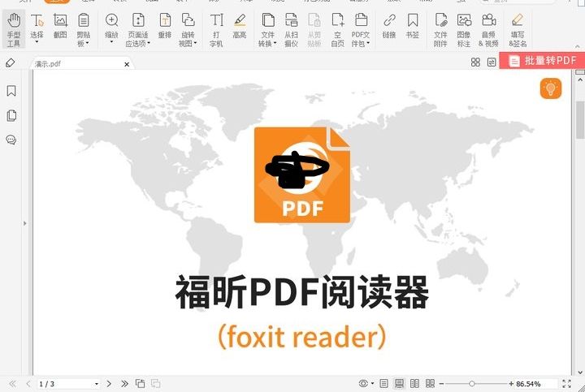Open the Comments panel in left sidebar
Image resolution: width=585 pixels, height=392 pixels.
11,140
